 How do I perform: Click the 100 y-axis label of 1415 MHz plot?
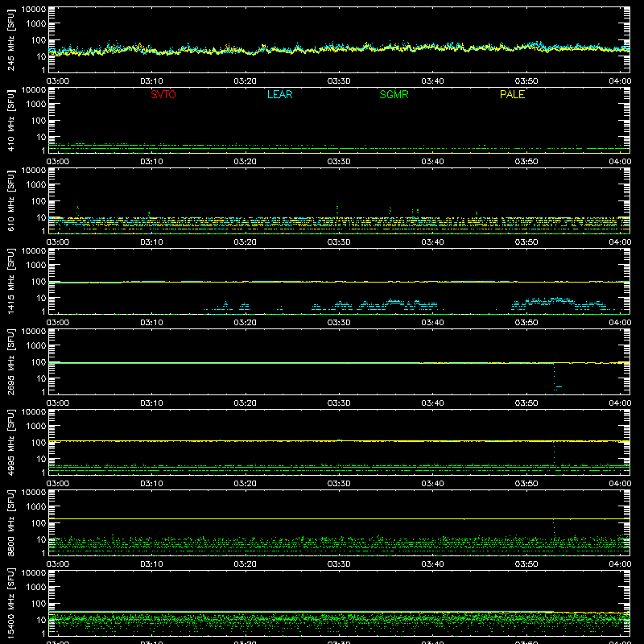[39, 282]
